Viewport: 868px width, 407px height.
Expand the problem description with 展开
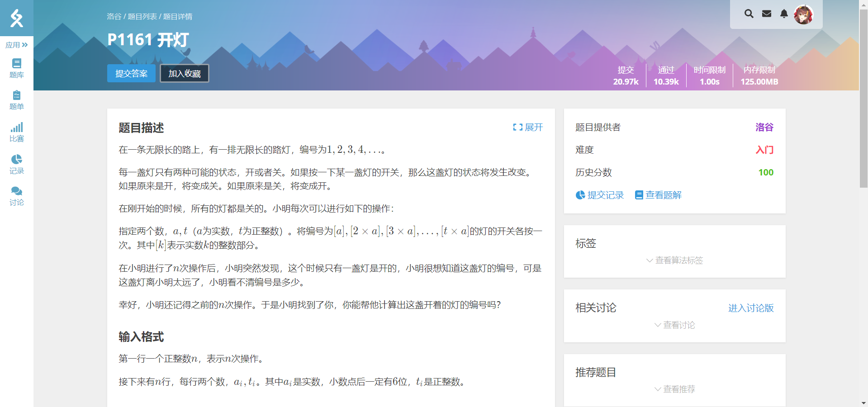pyautogui.click(x=527, y=128)
